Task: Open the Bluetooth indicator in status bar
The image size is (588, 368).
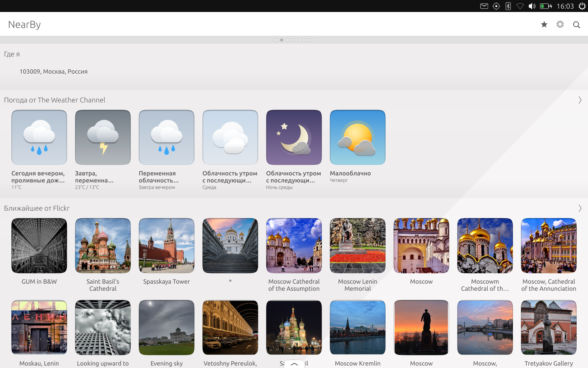Action: pyautogui.click(x=508, y=6)
